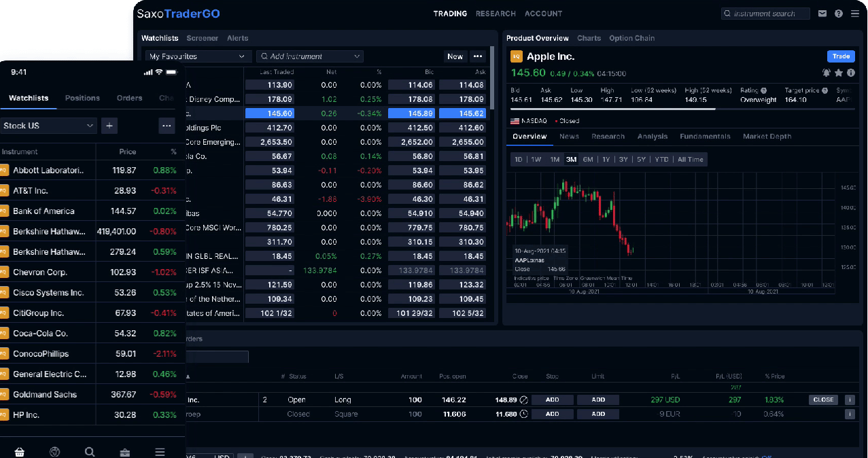Select the 3M chart time range
The height and width of the screenshot is (458, 868).
point(571,160)
